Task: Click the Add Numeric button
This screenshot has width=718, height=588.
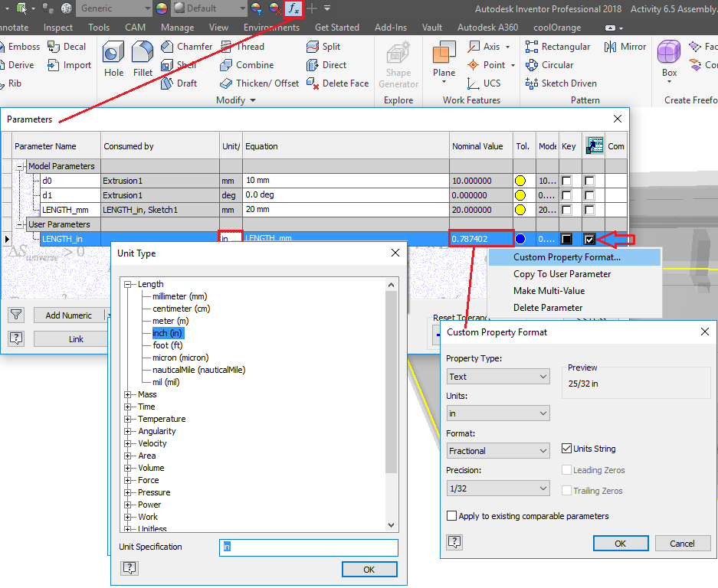Action: 70,315
